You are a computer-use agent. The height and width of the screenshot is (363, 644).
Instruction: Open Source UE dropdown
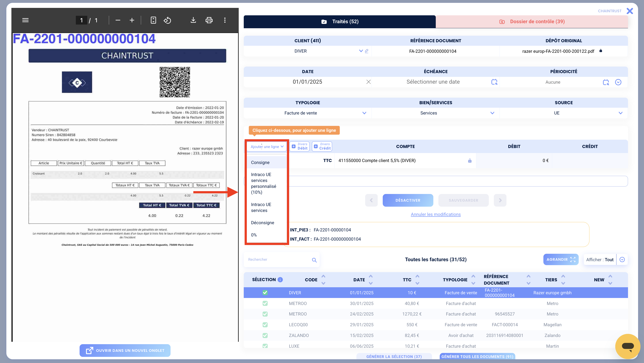pyautogui.click(x=620, y=113)
